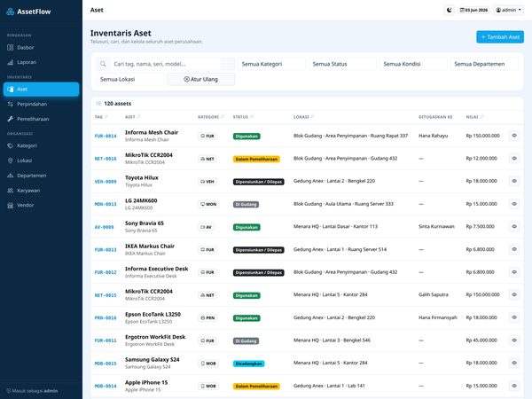This screenshot has width=532, height=399.
Task: Open asset tag link FUR-0014
Action: pyautogui.click(x=106, y=136)
